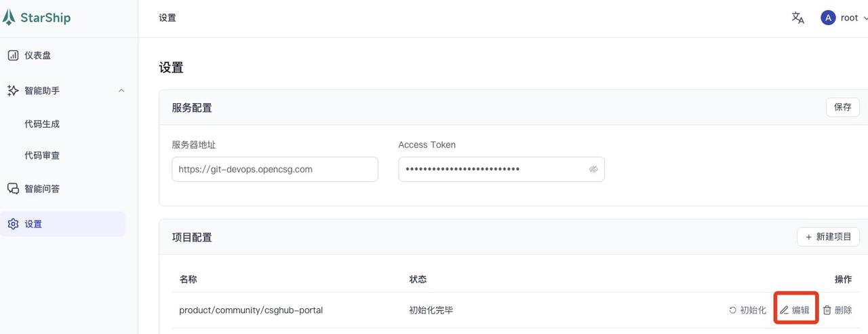The height and width of the screenshot is (334, 868).
Task: Click 初始化 to reinitialize the project
Action: (x=747, y=310)
